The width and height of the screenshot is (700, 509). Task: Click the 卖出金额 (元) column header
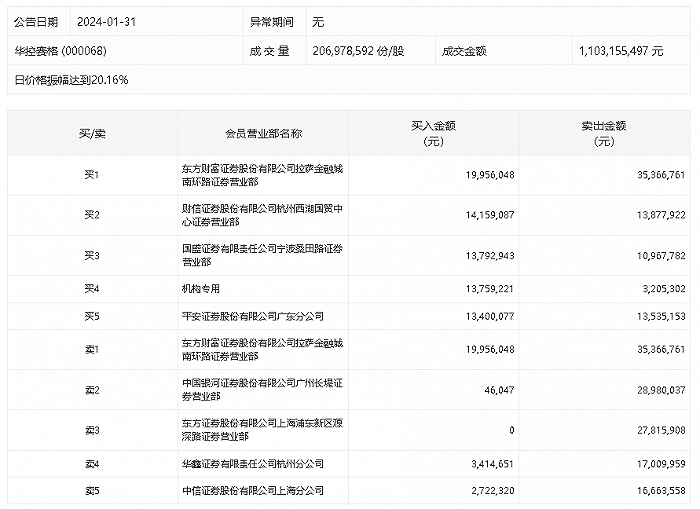pyautogui.click(x=604, y=134)
